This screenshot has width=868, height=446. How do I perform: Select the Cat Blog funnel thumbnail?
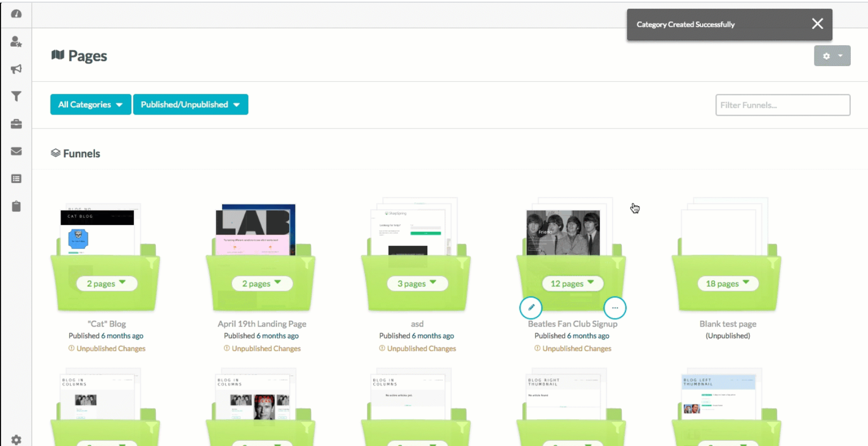(97, 232)
